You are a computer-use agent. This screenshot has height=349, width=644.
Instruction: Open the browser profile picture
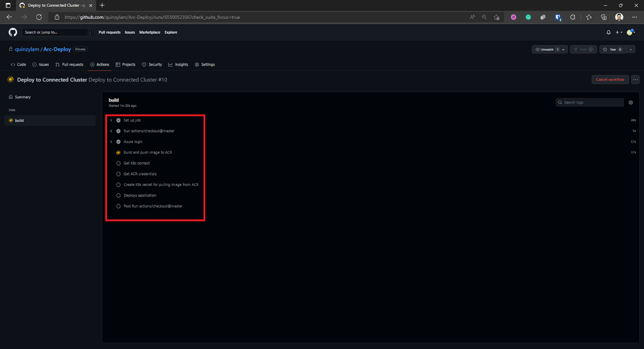coord(619,17)
